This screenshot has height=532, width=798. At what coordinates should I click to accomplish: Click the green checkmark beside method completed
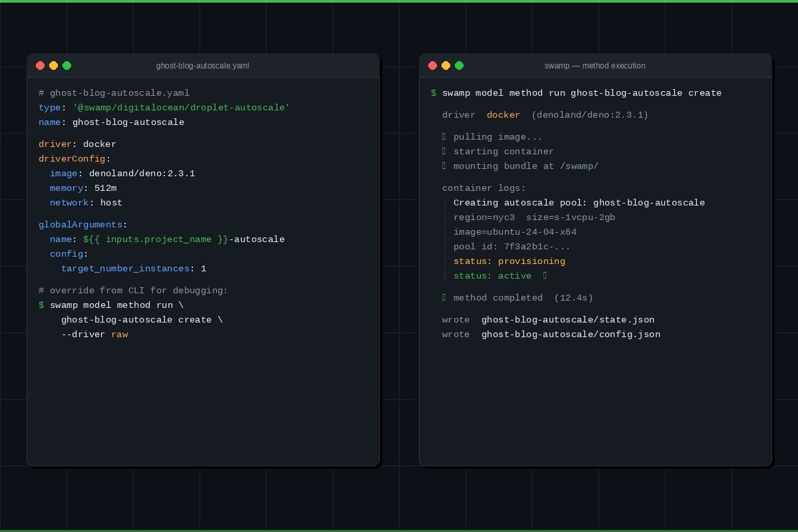pos(445,297)
